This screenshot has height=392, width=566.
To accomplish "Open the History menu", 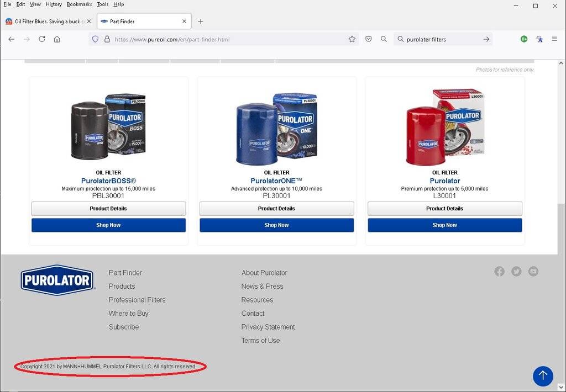I will pyautogui.click(x=54, y=4).
